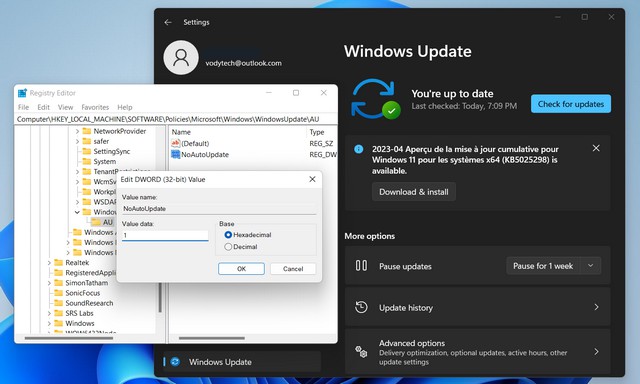This screenshot has height=384, width=640.
Task: Click the values pane horizontal scrollbar
Action: tap(212, 338)
